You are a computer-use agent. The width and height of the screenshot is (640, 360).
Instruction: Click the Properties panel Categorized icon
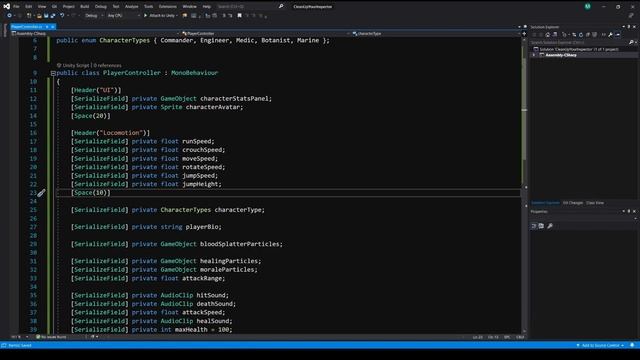[533, 226]
